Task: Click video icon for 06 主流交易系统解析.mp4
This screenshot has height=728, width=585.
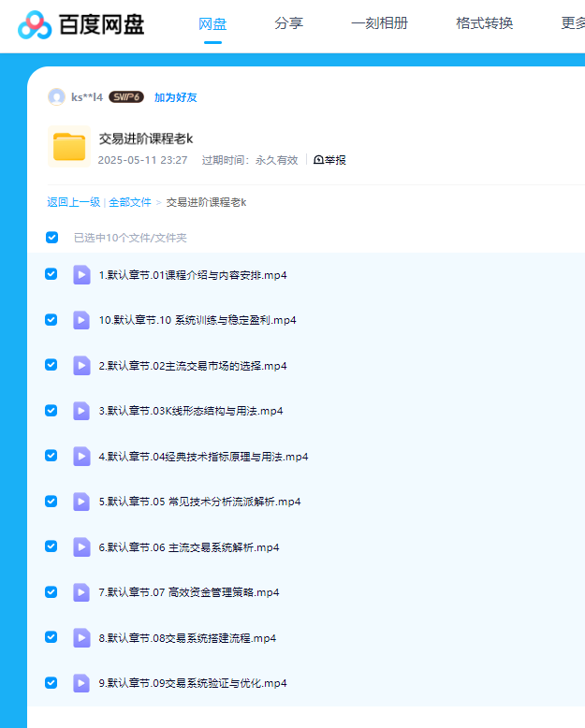Action: [x=81, y=546]
